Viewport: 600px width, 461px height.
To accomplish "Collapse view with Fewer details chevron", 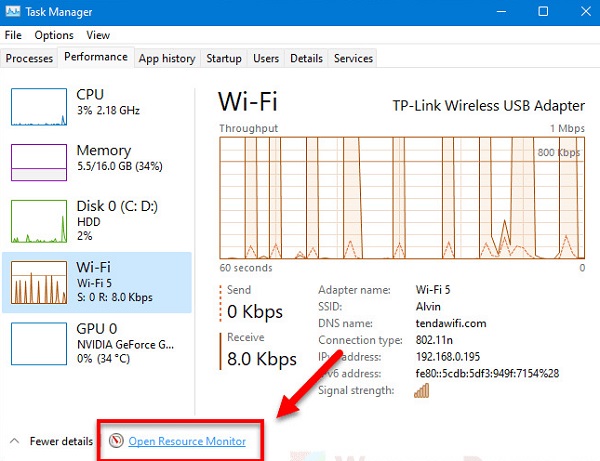I will 15,441.
